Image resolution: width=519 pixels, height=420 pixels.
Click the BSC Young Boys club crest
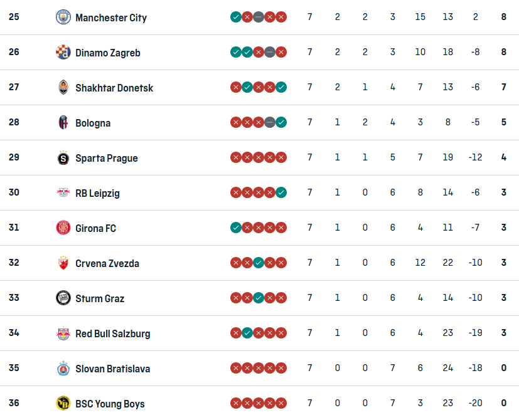[63, 403]
